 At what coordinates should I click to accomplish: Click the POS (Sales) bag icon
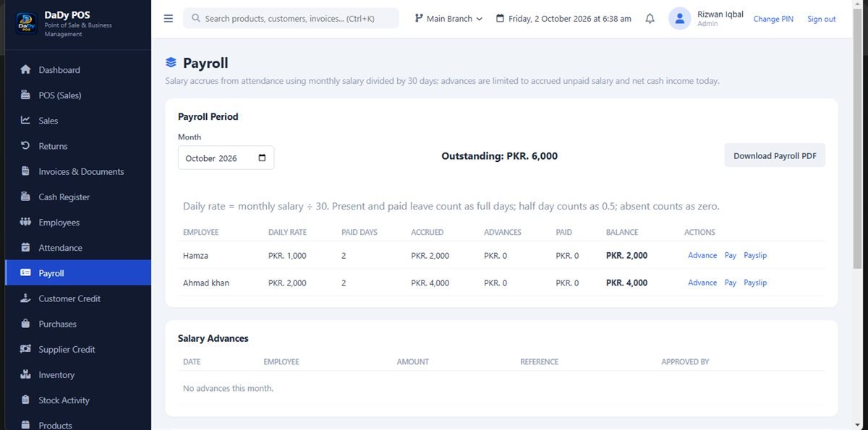tap(25, 95)
